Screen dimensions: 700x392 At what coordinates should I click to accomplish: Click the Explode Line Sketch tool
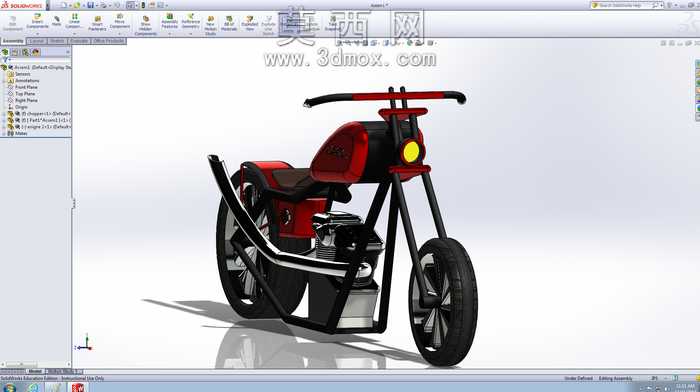[x=268, y=25]
